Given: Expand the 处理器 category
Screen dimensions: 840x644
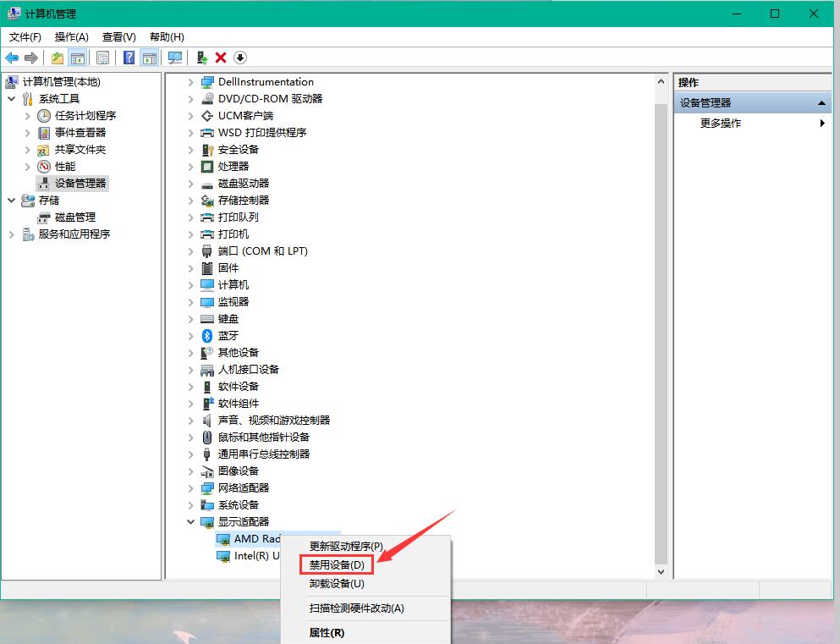Looking at the screenshot, I should click(190, 167).
